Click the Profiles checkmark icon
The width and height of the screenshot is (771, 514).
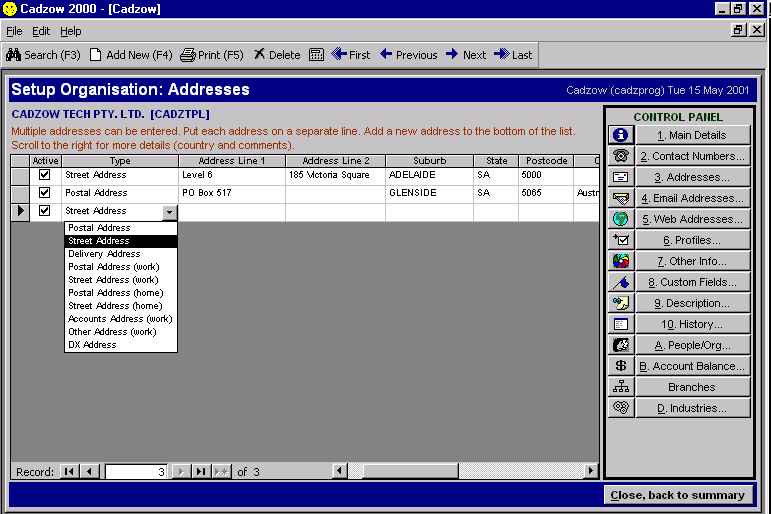click(x=621, y=240)
